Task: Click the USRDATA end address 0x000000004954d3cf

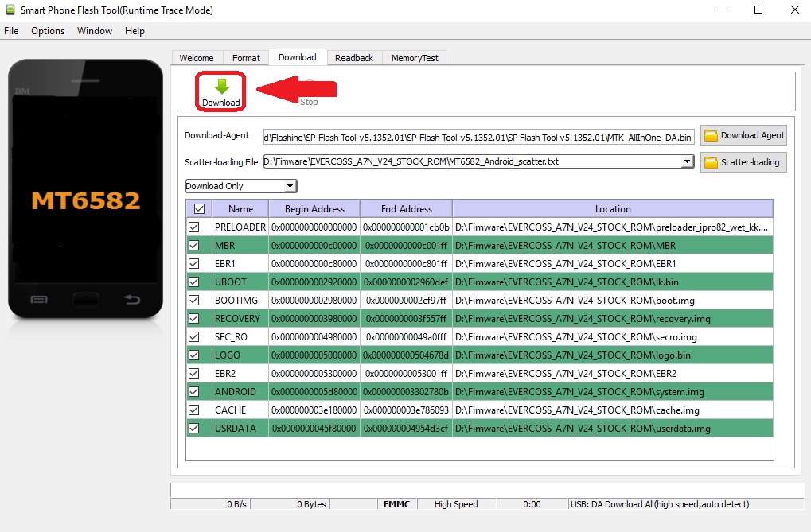Action: [406, 429]
